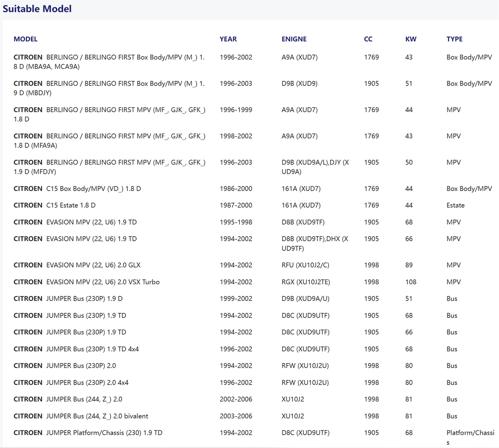Click the CC column header
Viewport: 499px width, 448px height.
pos(368,39)
